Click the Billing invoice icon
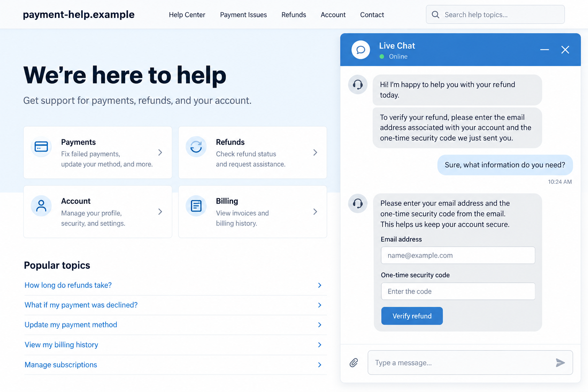 tap(196, 206)
